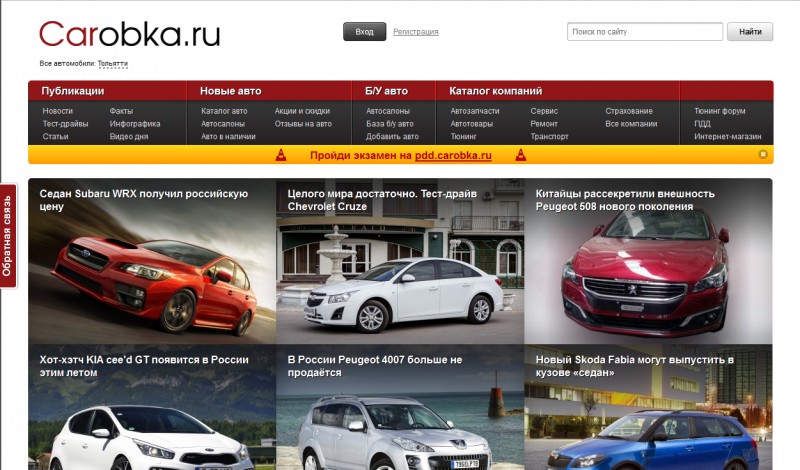Open Автозапчасти category

(474, 111)
